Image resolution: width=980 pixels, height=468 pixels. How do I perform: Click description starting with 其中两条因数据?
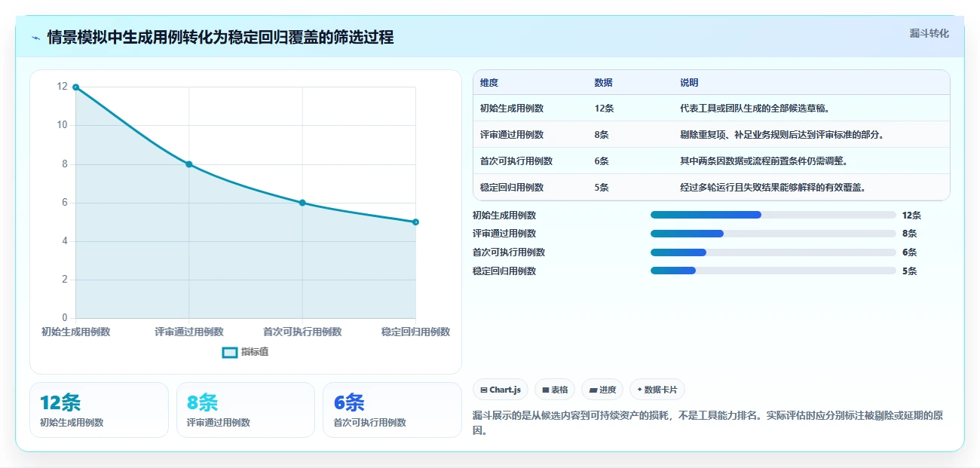(x=764, y=161)
